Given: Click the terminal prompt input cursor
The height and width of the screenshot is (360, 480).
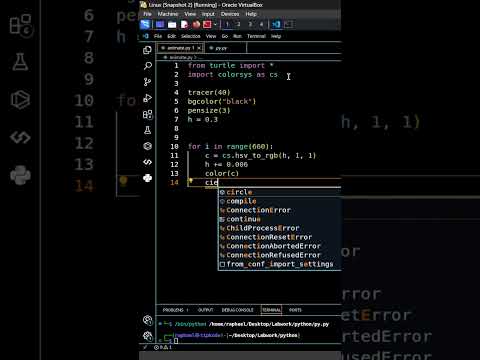Looking at the screenshot, I should pyautogui.click(x=176, y=341).
